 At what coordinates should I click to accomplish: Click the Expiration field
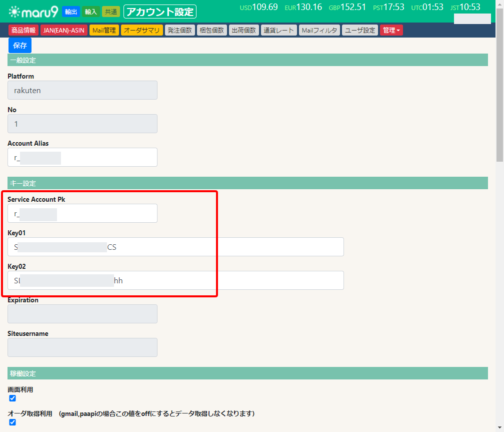tap(82, 314)
